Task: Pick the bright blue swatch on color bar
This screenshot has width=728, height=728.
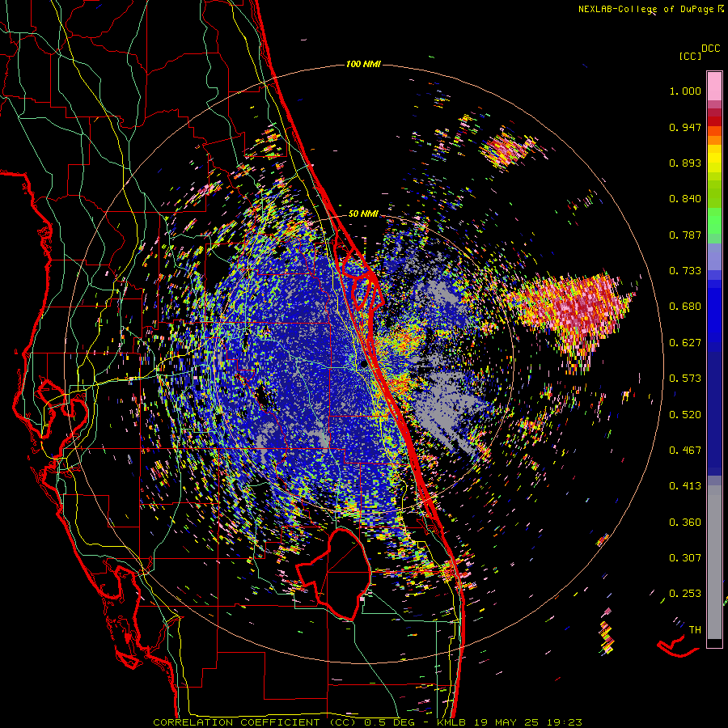Action: coord(714,311)
